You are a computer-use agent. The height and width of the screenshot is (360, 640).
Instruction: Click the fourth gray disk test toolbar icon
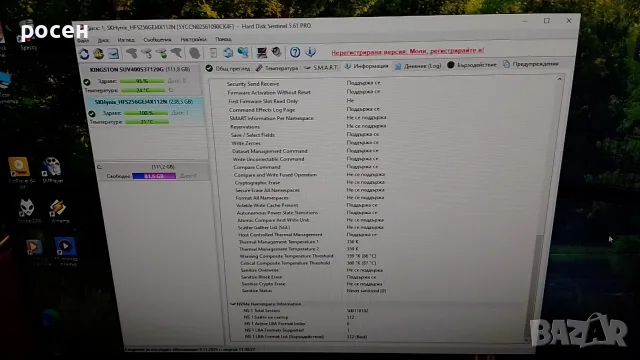tap(176, 53)
